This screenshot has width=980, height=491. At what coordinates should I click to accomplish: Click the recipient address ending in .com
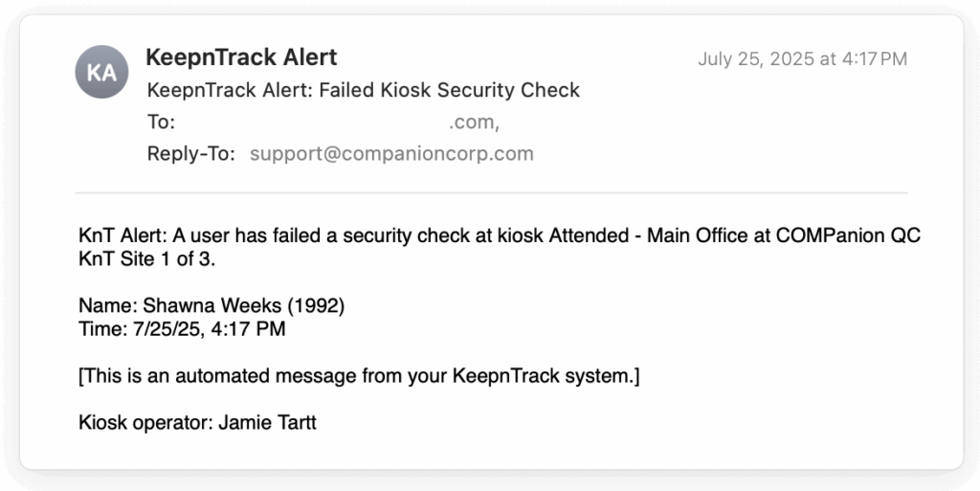click(x=474, y=123)
